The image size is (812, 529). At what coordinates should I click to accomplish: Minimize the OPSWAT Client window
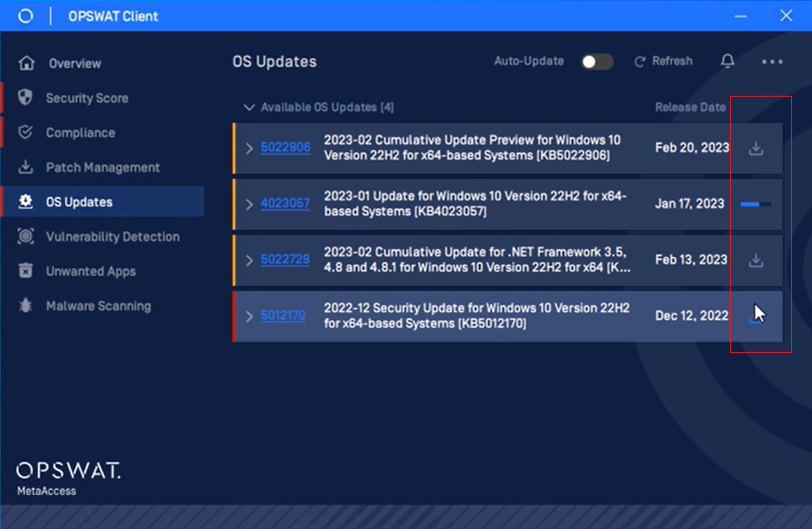[x=741, y=16]
